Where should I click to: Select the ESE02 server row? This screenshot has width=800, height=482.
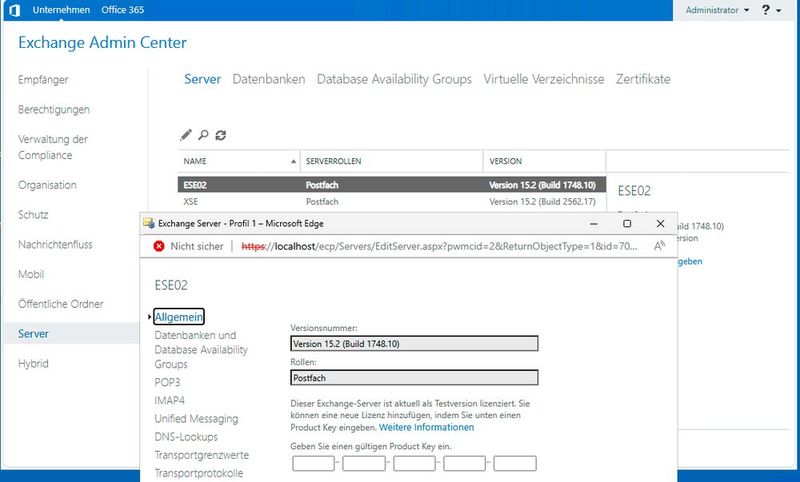(x=392, y=185)
